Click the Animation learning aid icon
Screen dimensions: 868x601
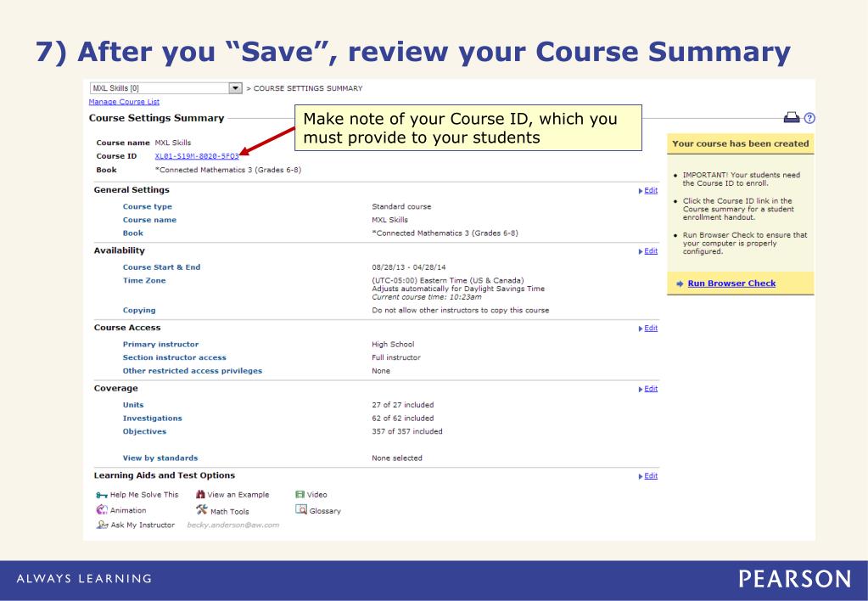(x=102, y=509)
